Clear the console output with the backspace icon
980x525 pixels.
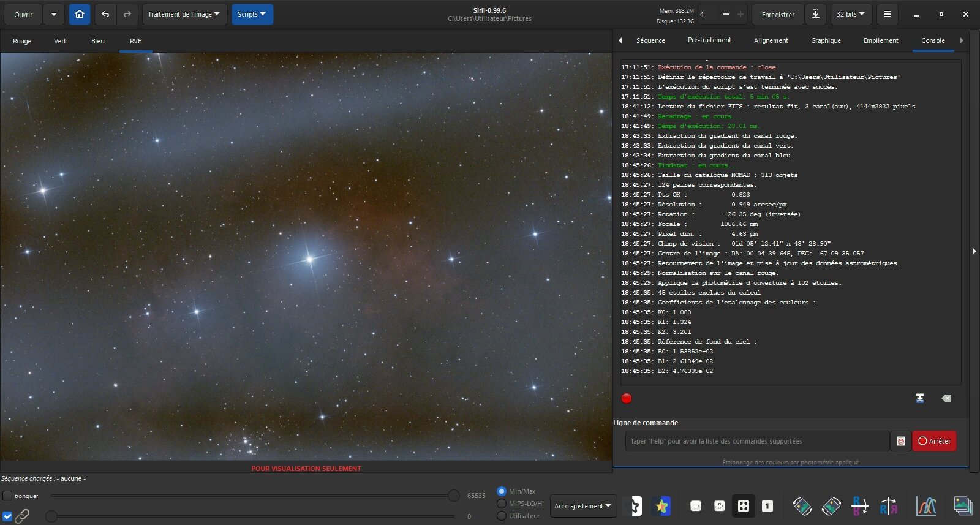click(x=946, y=398)
